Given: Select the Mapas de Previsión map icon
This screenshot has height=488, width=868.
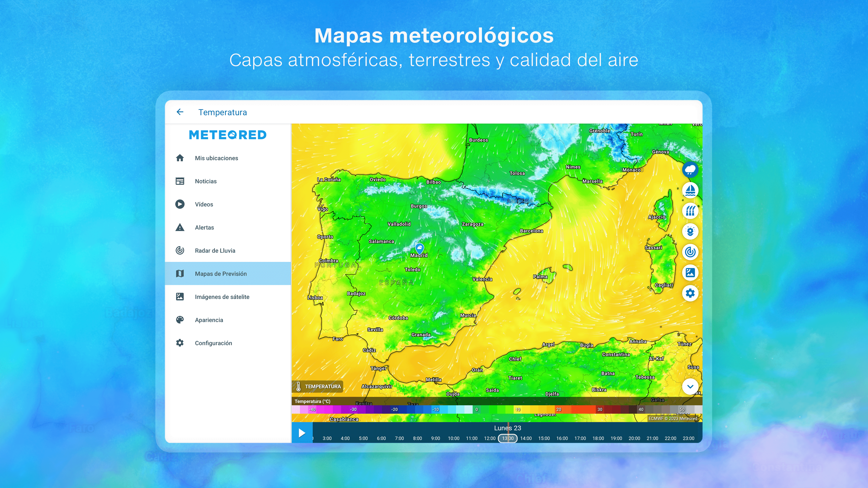Looking at the screenshot, I should click(180, 274).
